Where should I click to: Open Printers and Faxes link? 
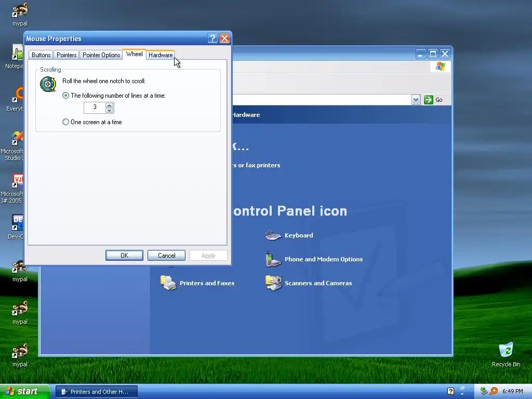[207, 283]
